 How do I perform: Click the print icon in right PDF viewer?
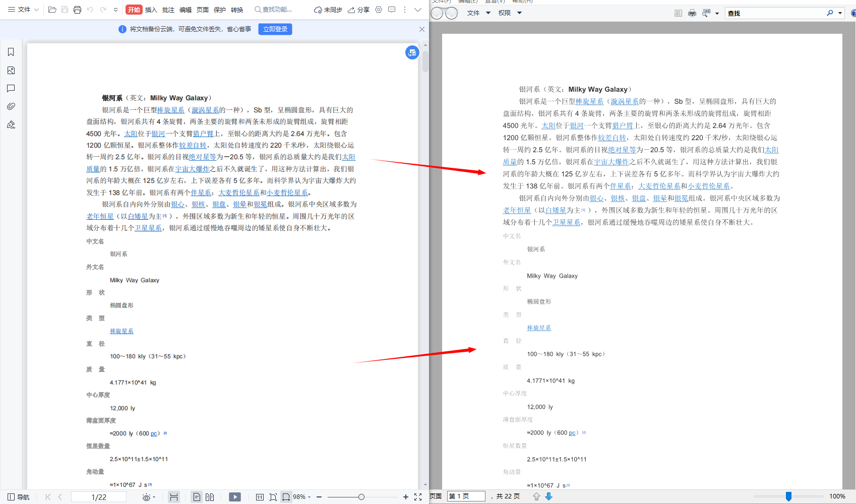(x=692, y=13)
